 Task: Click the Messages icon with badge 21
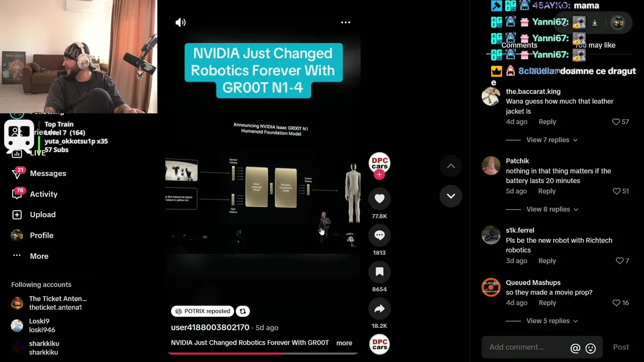coord(17,173)
